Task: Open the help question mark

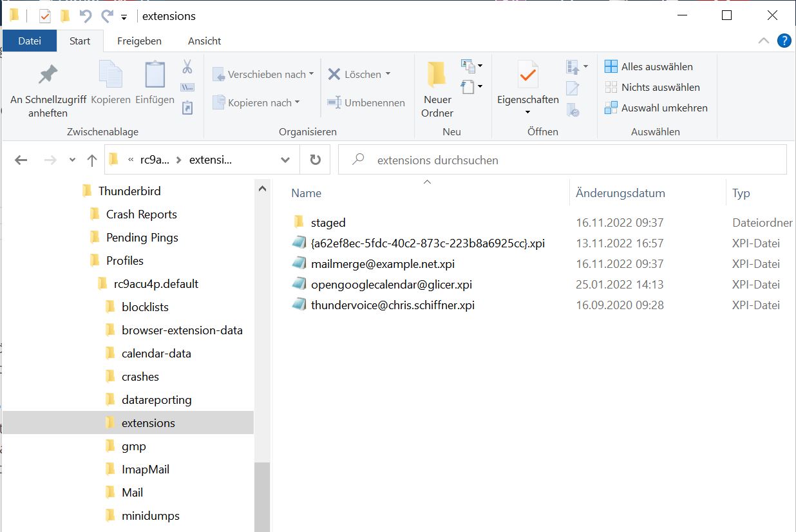Action: tap(784, 41)
